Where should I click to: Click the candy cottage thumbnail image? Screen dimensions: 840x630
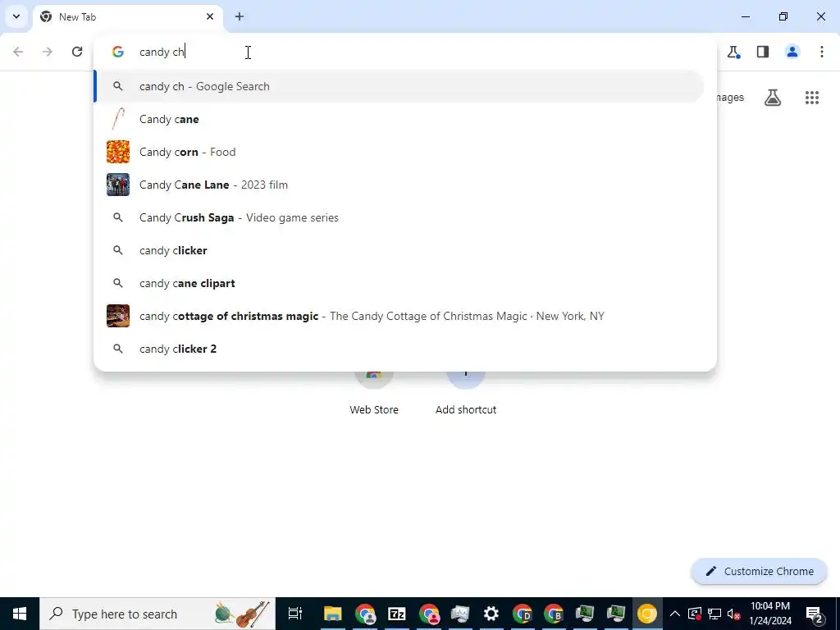coord(118,316)
